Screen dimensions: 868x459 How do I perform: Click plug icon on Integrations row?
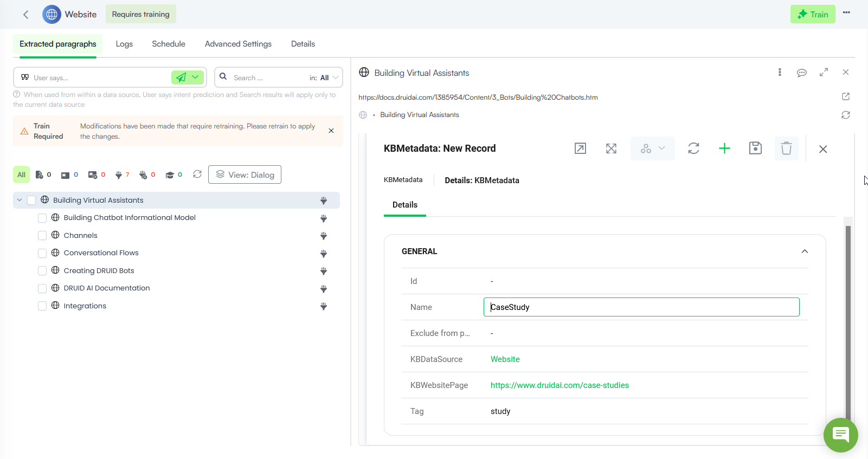tap(324, 306)
